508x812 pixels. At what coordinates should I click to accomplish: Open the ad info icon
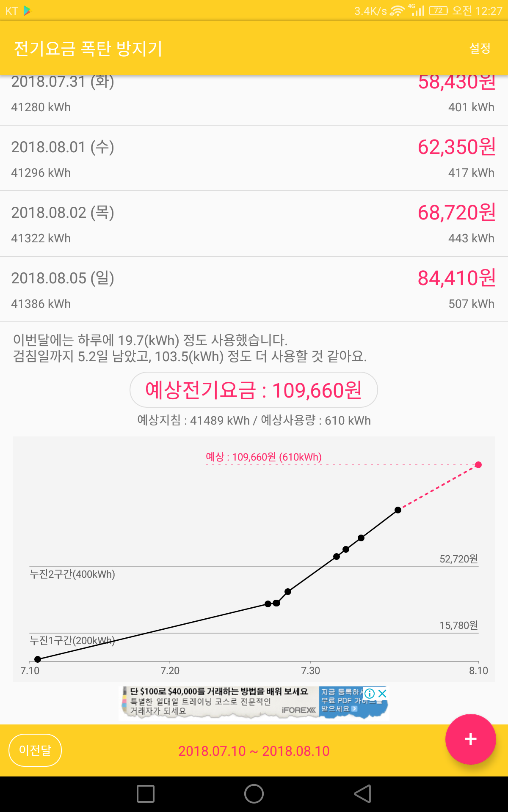tap(370, 694)
